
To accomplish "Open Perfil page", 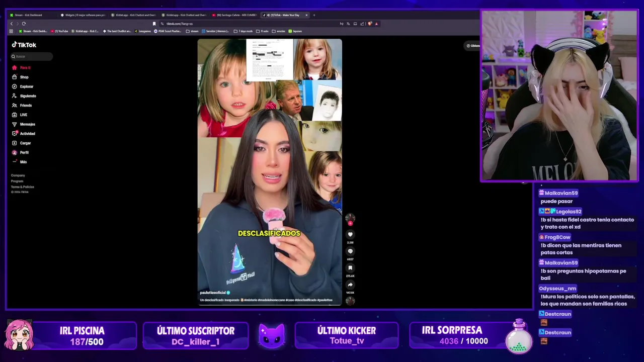I will point(21,152).
